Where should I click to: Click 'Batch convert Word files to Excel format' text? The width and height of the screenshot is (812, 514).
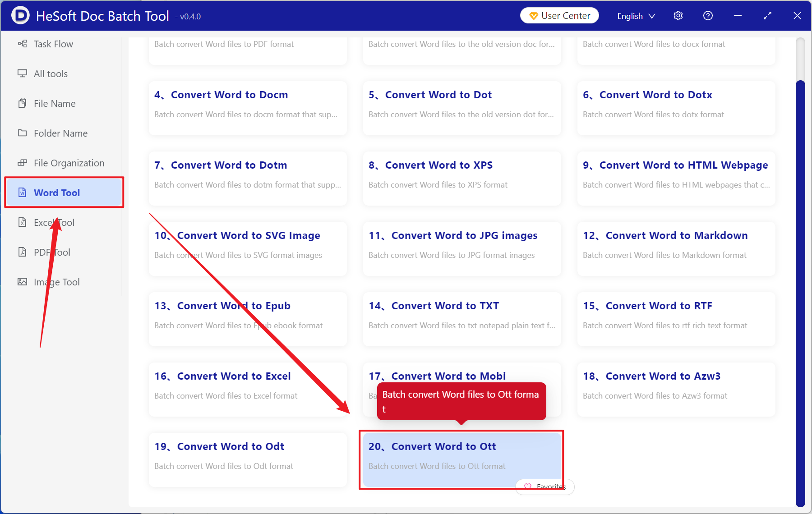click(x=226, y=396)
